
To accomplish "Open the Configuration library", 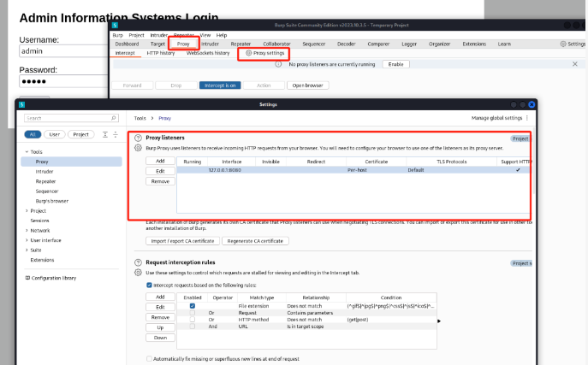I will coord(50,278).
